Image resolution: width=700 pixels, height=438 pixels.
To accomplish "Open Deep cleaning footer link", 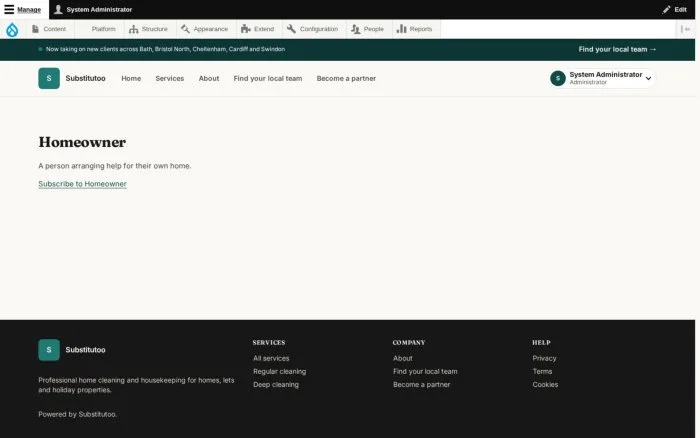I will (276, 384).
